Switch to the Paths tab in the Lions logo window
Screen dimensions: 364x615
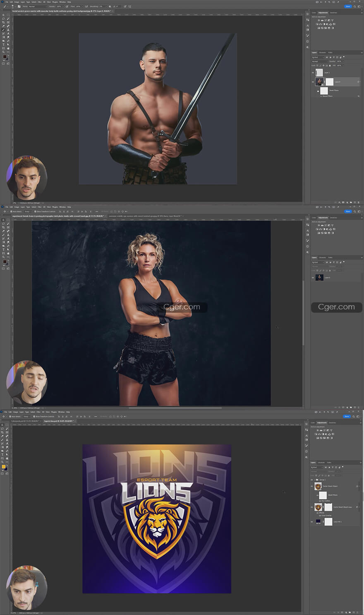(329, 463)
